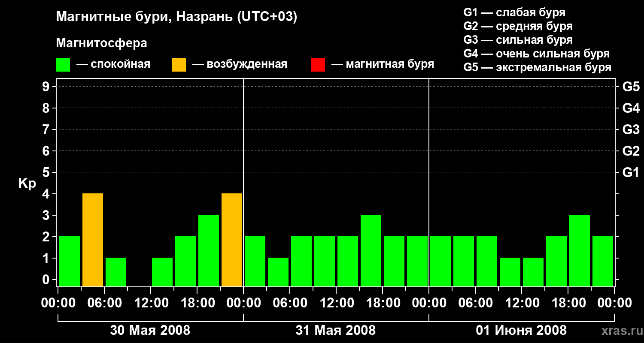
Task: Click the green Kp 3 bar on 01 Июня
Action: tap(580, 251)
